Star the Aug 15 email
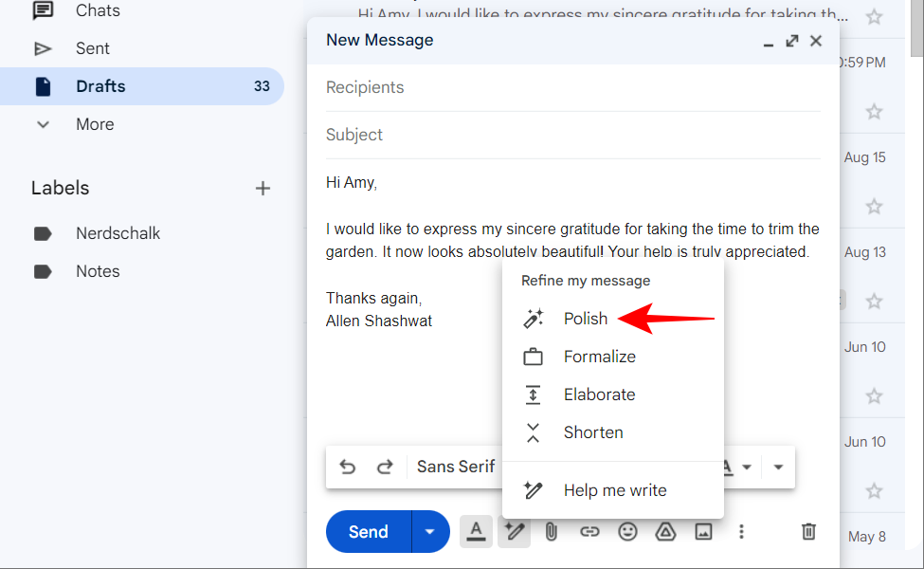The image size is (924, 569). pyautogui.click(x=874, y=206)
